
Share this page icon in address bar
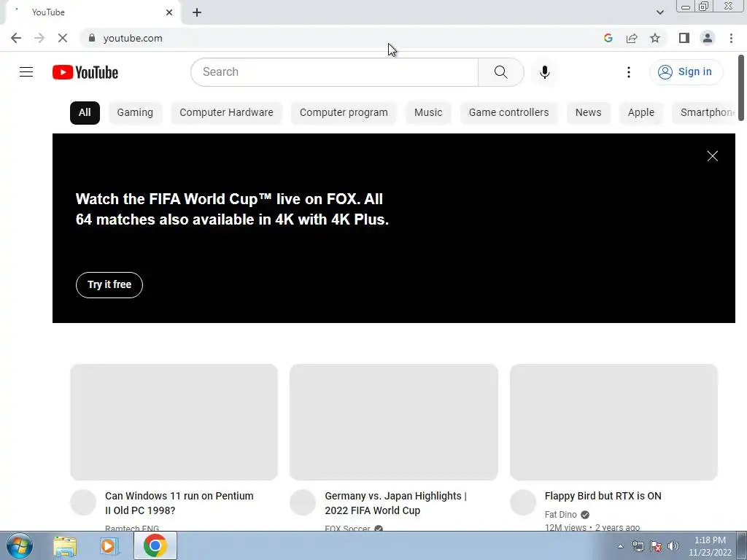[632, 38]
